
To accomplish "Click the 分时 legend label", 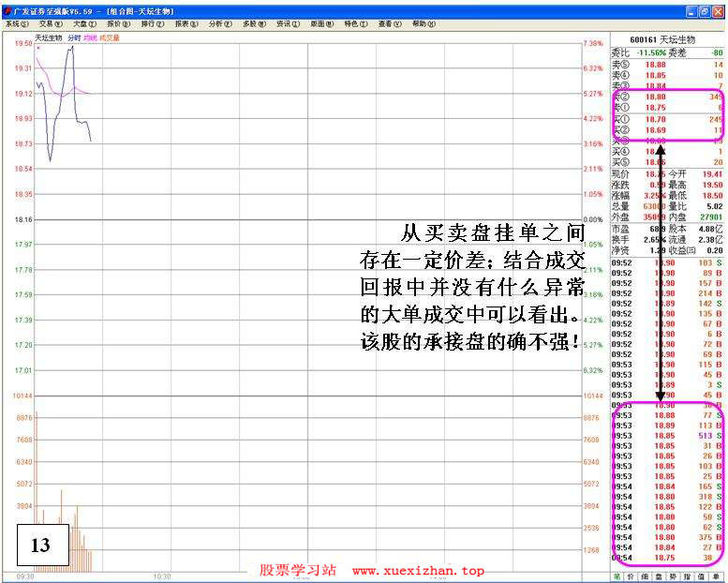I will click(74, 38).
